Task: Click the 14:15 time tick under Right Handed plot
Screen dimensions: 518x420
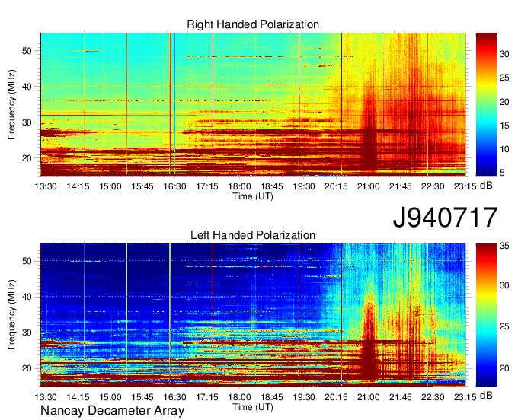Action: [78, 186]
